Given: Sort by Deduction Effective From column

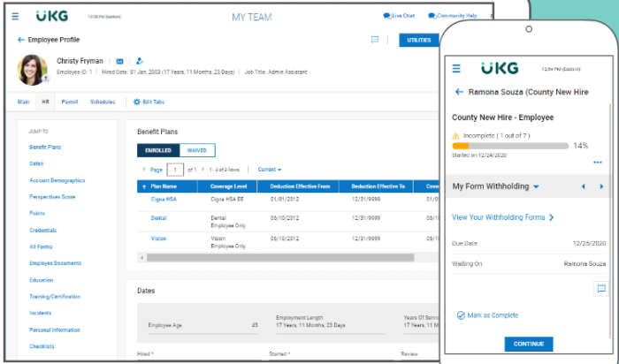Looking at the screenshot, I should (x=298, y=186).
